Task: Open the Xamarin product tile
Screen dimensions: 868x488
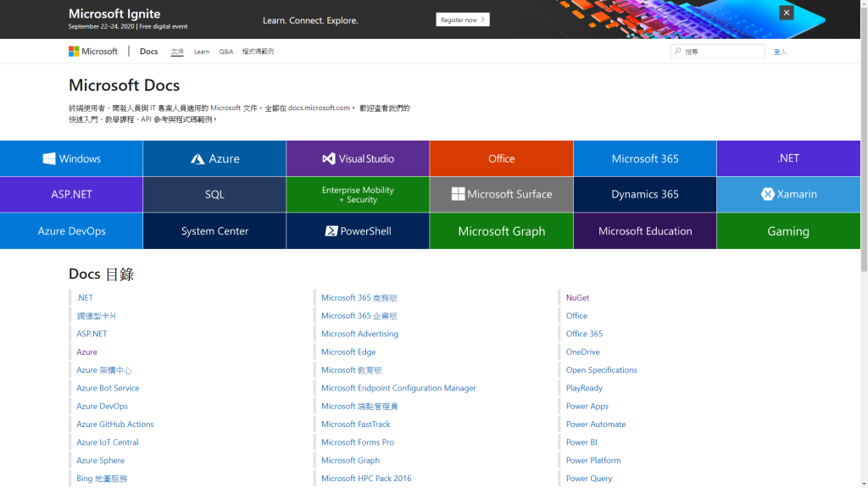Action: (788, 195)
